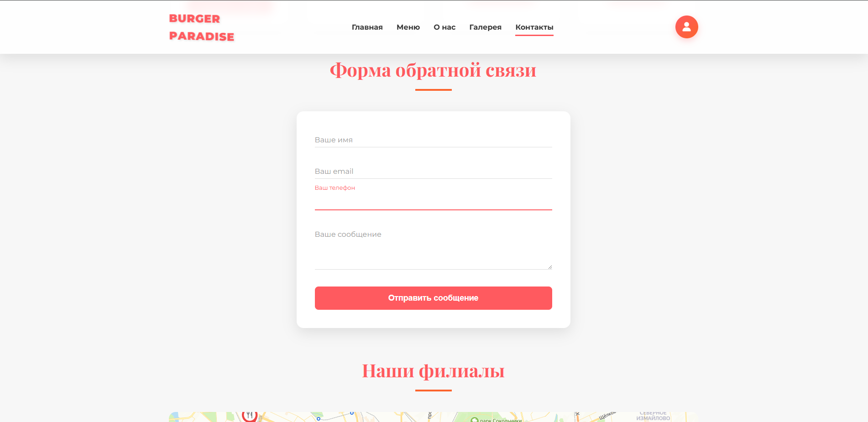Image resolution: width=868 pixels, height=422 pixels.
Task: Submit with Отправить сообщение button
Action: click(433, 298)
